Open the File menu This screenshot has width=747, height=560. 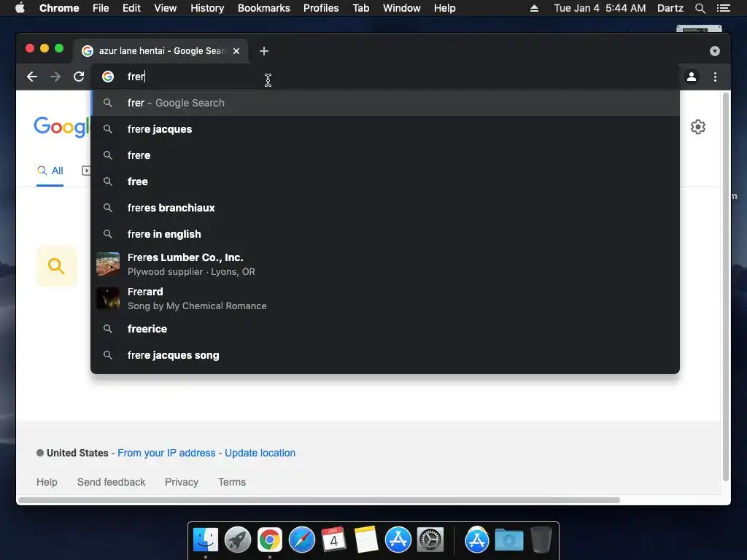pos(101,8)
